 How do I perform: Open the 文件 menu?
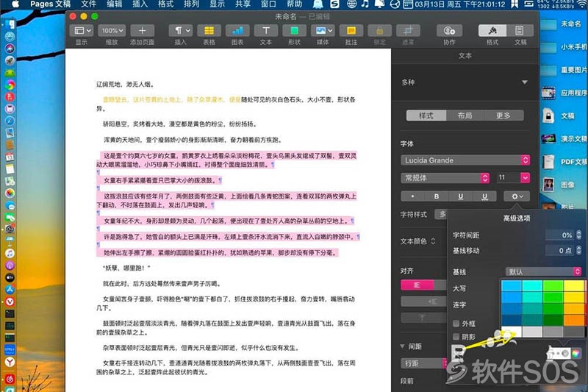pos(89,4)
